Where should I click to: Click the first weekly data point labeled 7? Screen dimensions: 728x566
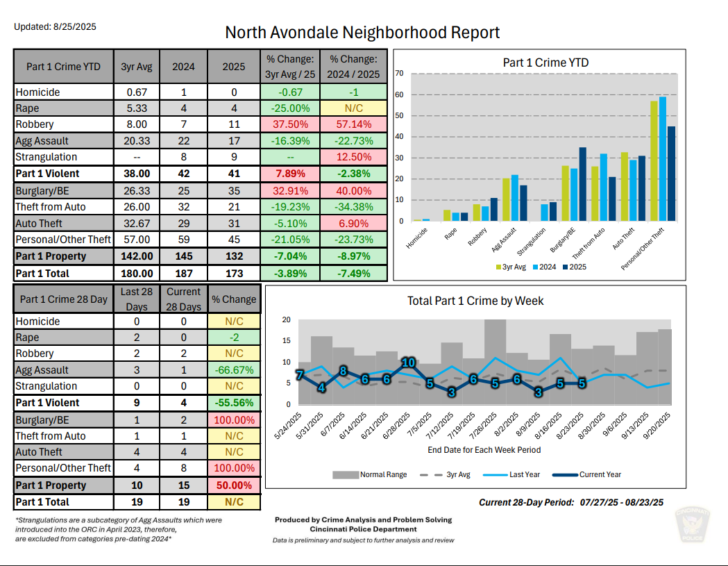300,375
